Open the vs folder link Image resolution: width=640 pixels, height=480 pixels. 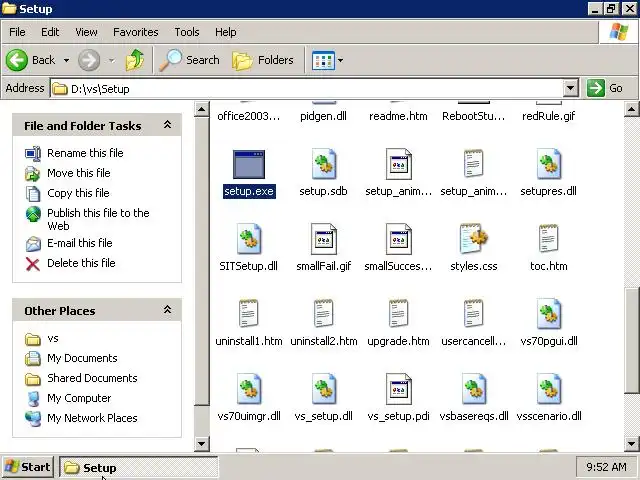click(x=53, y=338)
